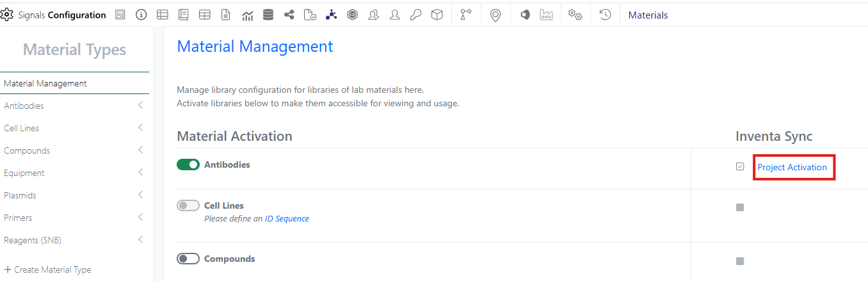The height and width of the screenshot is (281, 868).
Task: Click the Inventa Sync column heading
Action: (x=774, y=136)
